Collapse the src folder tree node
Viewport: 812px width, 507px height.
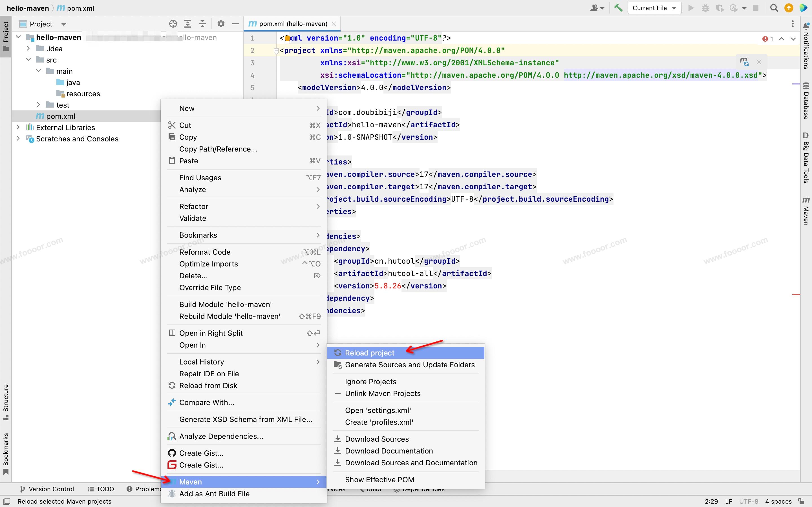pos(28,60)
